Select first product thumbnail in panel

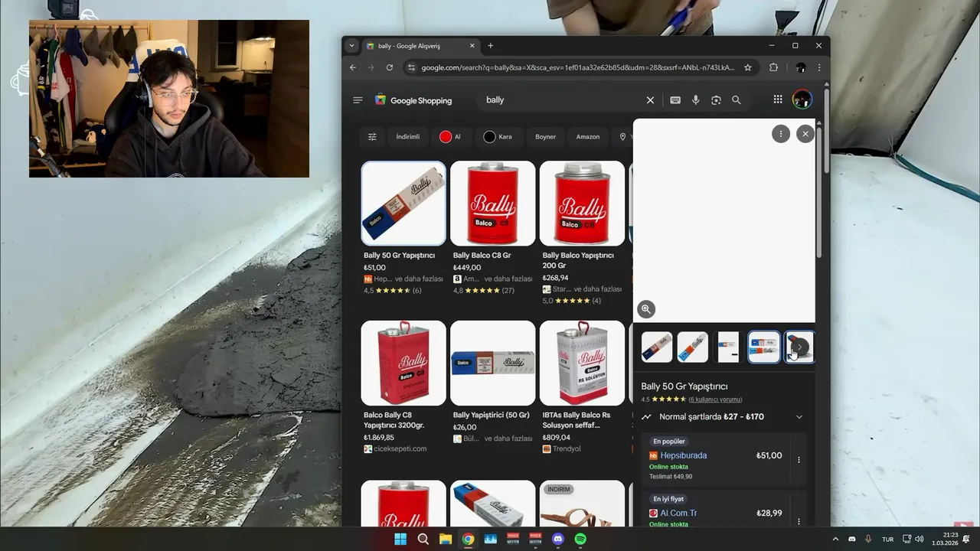click(657, 347)
